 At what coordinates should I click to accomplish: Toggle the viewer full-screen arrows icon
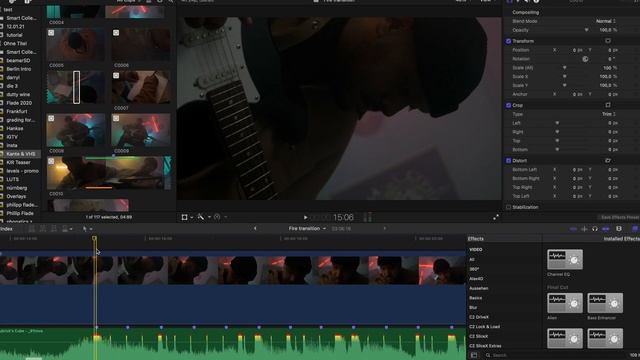(496, 218)
